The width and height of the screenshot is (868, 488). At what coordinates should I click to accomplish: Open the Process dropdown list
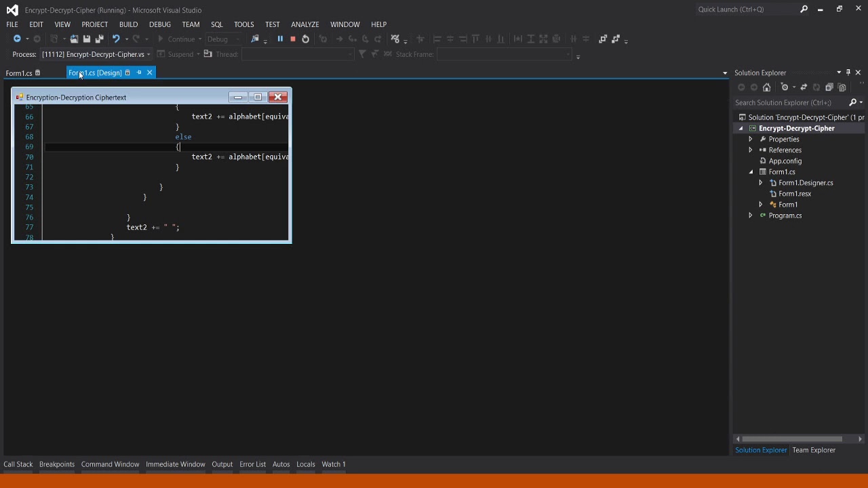coord(149,54)
